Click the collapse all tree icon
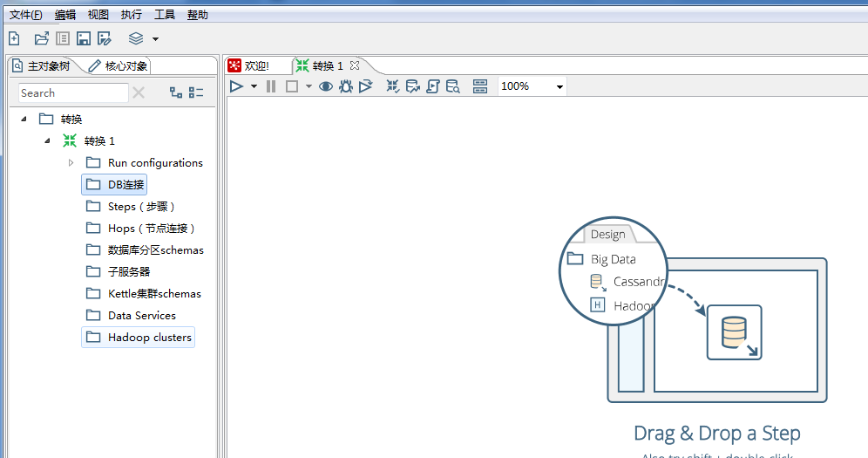 pos(196,92)
